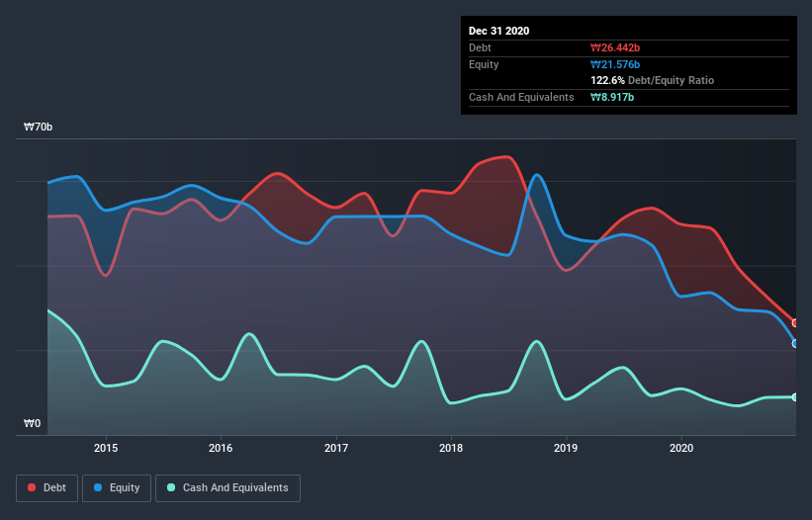
Task: Click the 2015 x-axis label
Action: (x=106, y=448)
